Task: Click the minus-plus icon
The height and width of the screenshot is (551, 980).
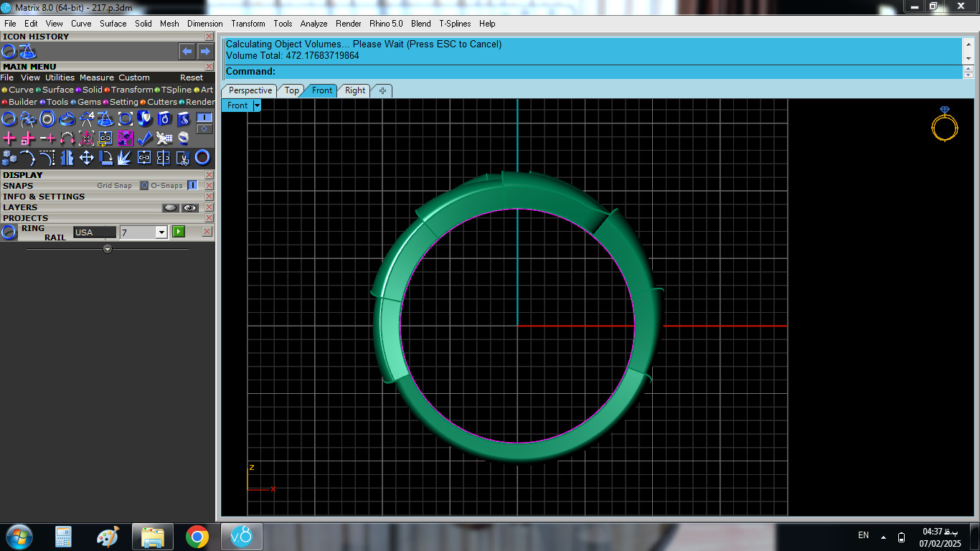Action: click(47, 138)
